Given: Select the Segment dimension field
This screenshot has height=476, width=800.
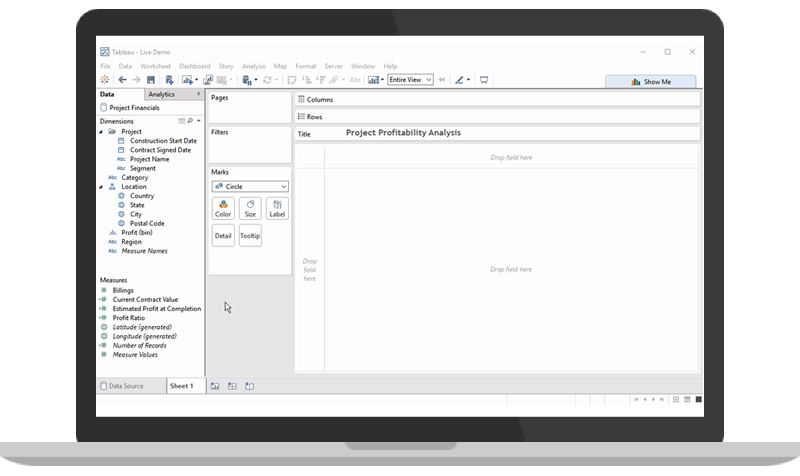Looking at the screenshot, I should pos(143,168).
